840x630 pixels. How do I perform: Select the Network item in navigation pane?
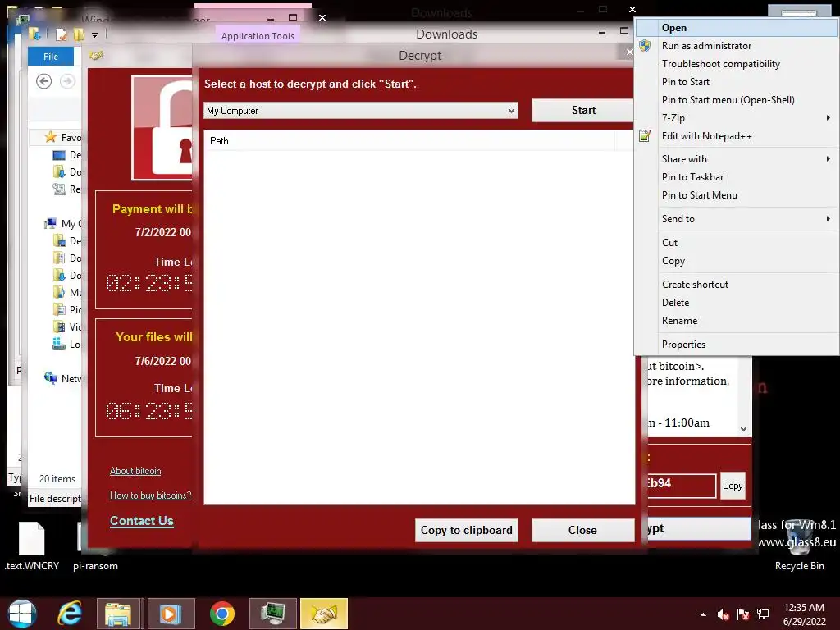pos(63,378)
